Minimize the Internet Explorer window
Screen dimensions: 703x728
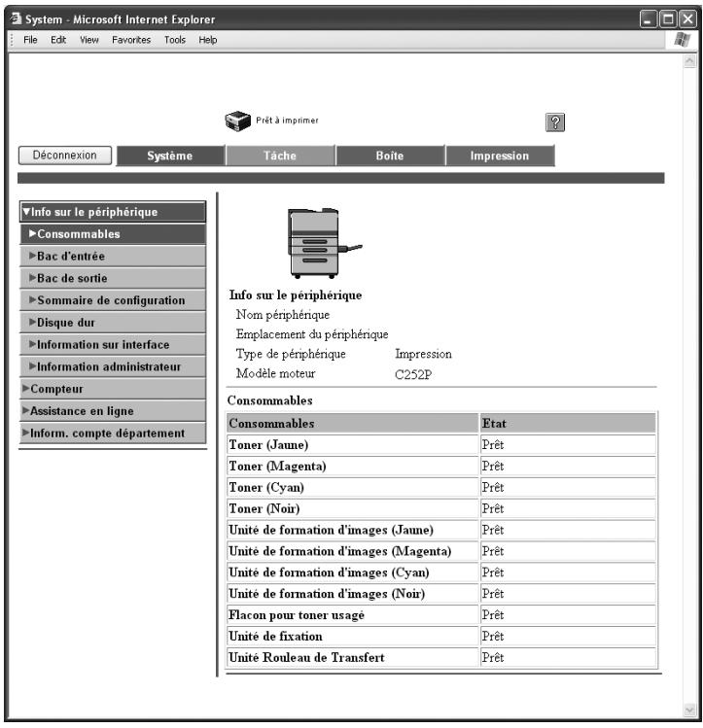pyautogui.click(x=649, y=19)
